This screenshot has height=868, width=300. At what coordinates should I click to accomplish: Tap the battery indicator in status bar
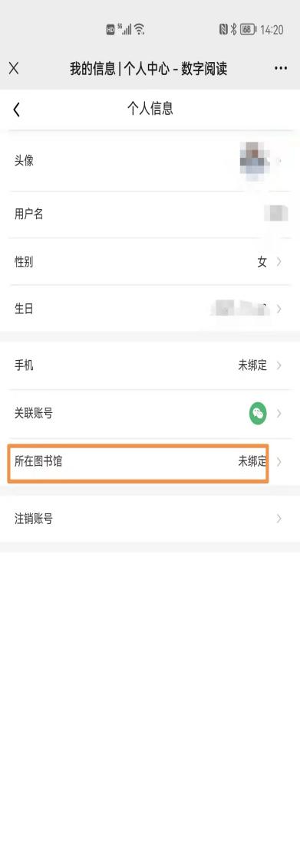(x=247, y=29)
